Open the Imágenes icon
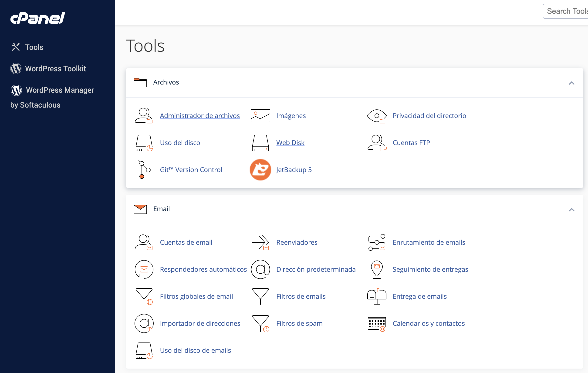This screenshot has height=373, width=588. pos(260,116)
